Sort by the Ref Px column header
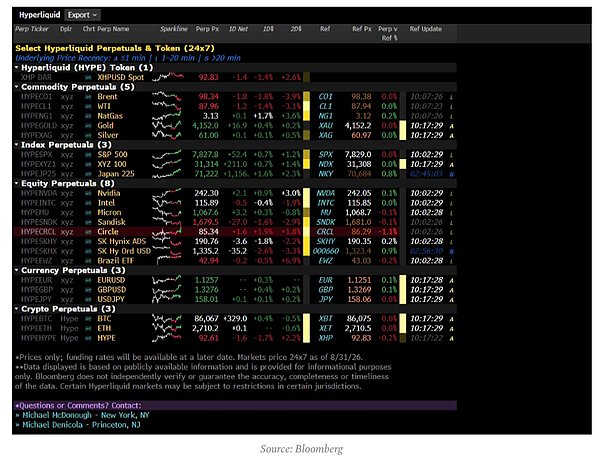The height and width of the screenshot is (459, 600). pyautogui.click(x=362, y=29)
